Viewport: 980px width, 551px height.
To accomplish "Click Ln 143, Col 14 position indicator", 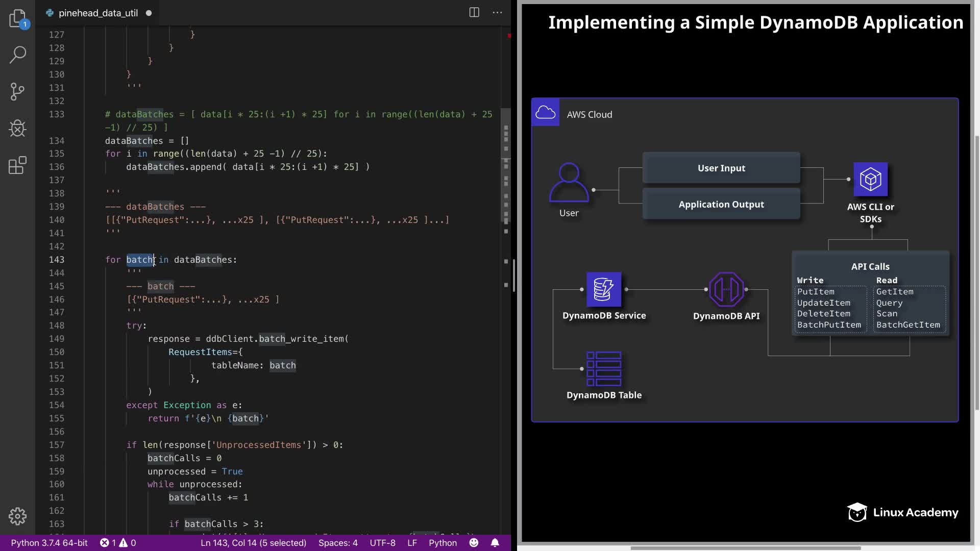I will coord(253,543).
